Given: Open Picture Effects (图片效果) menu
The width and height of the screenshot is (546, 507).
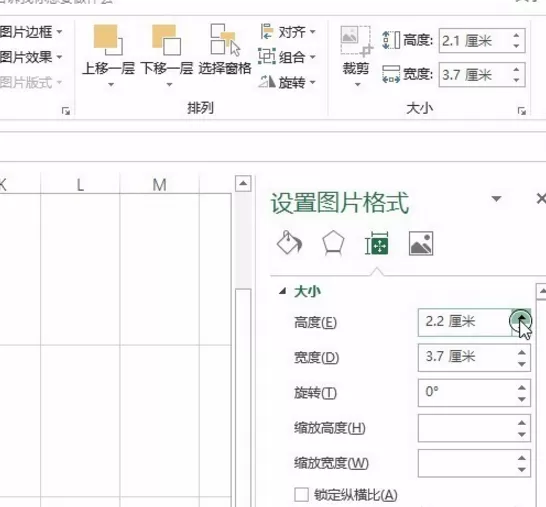Looking at the screenshot, I should 31,57.
